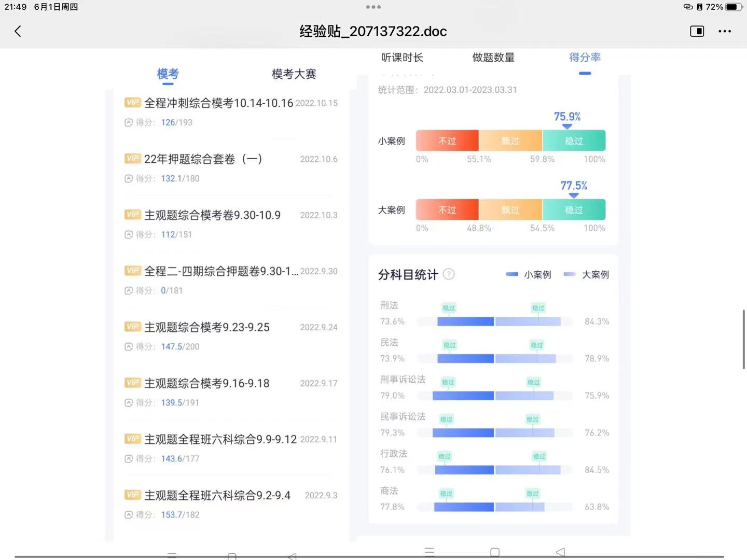The width and height of the screenshot is (747, 560).
Task: Click VIP badge of 主观题全程班六科综合9.2-9.4
Action: (x=133, y=494)
